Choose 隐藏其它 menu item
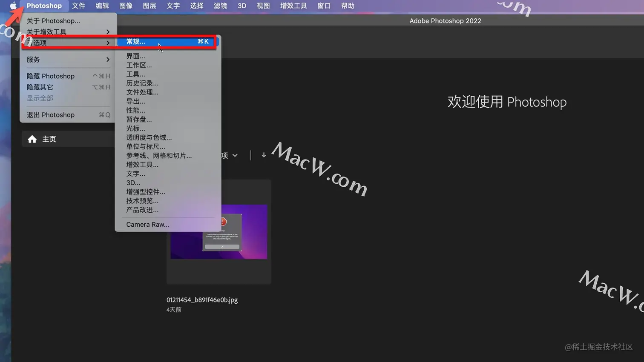 (68, 87)
